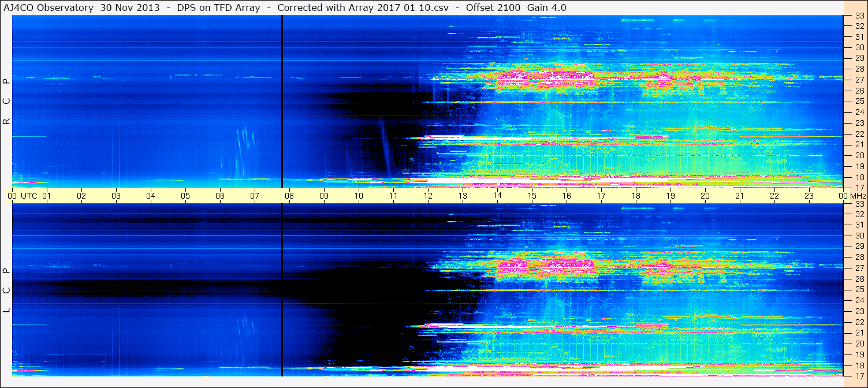Select the 25 MHz label of LCP panel
Screen dimensions: 868x388
pyautogui.click(x=859, y=289)
